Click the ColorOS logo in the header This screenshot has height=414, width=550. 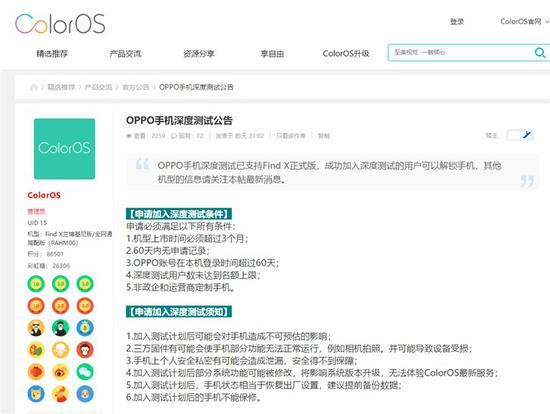coord(60,24)
